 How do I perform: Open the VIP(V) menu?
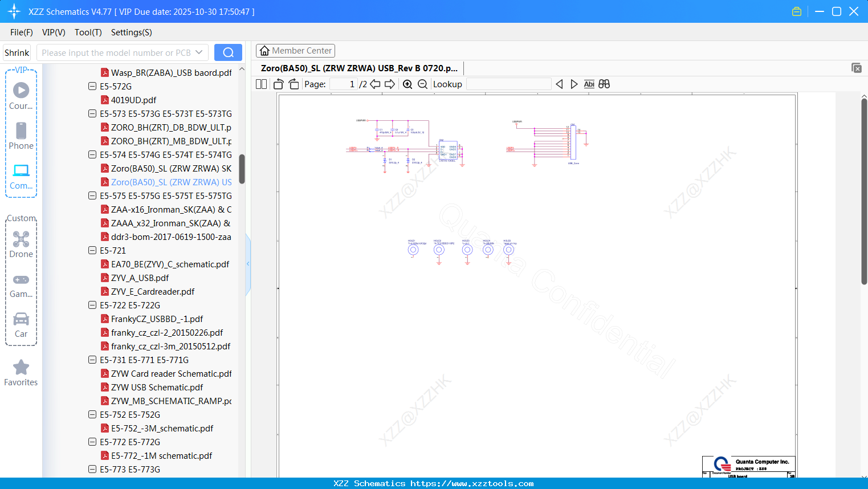[54, 32]
